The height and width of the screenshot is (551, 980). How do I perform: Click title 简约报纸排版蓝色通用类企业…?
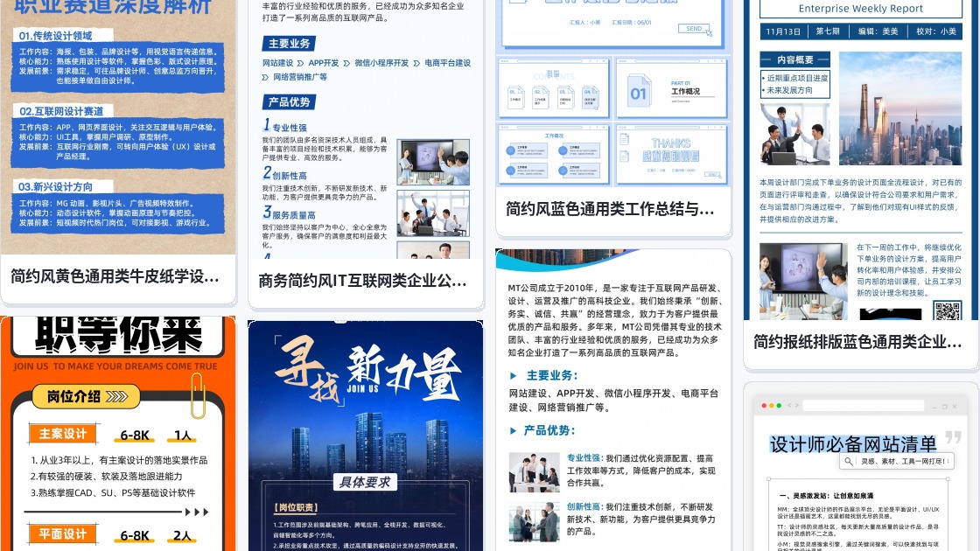pos(857,342)
